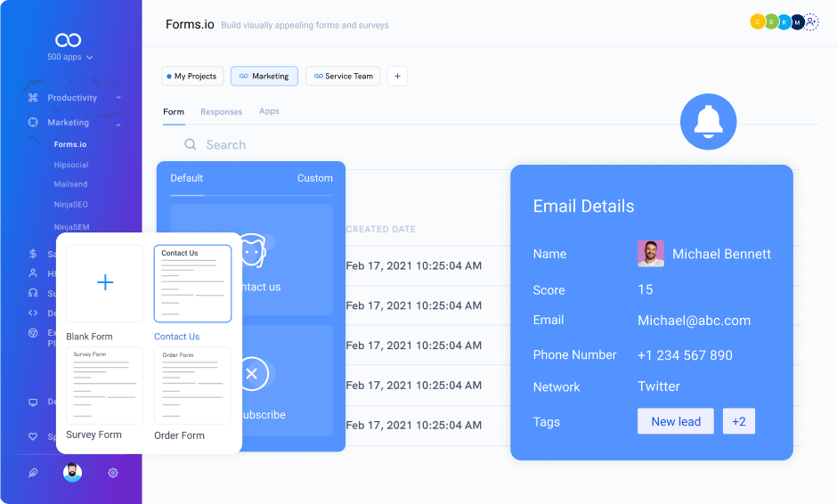Click the search magnifier icon
This screenshot has width=837, height=504.
(191, 144)
